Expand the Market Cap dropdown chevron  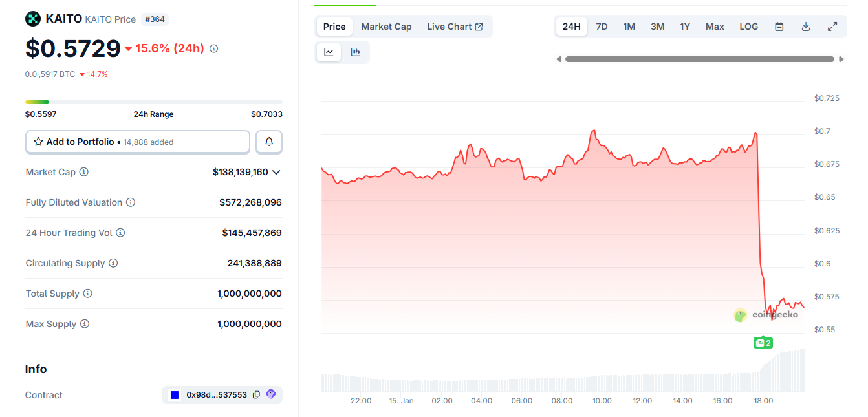click(276, 172)
